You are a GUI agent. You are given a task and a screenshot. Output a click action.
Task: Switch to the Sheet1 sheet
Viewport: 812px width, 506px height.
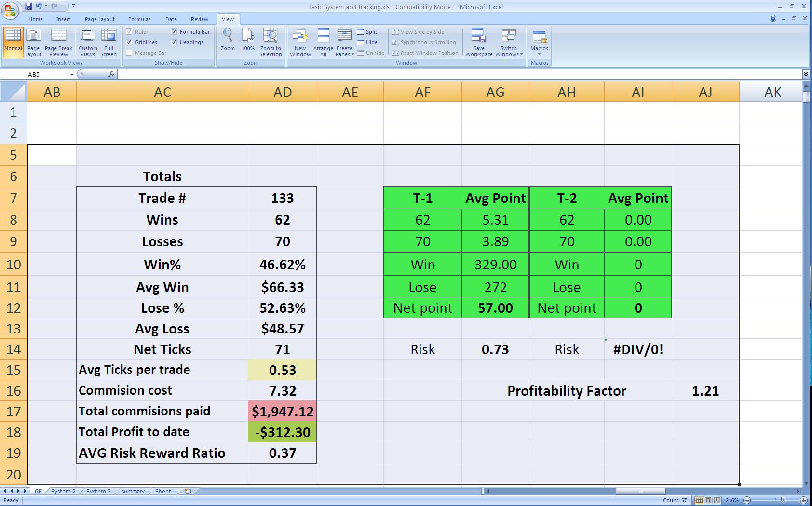pos(164,492)
